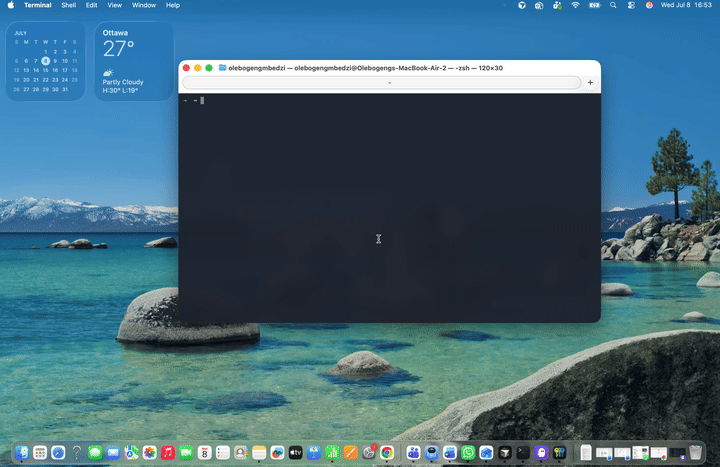720x467 pixels.
Task: Open the question mark placeholder Dock icon
Action: [x=77, y=453]
